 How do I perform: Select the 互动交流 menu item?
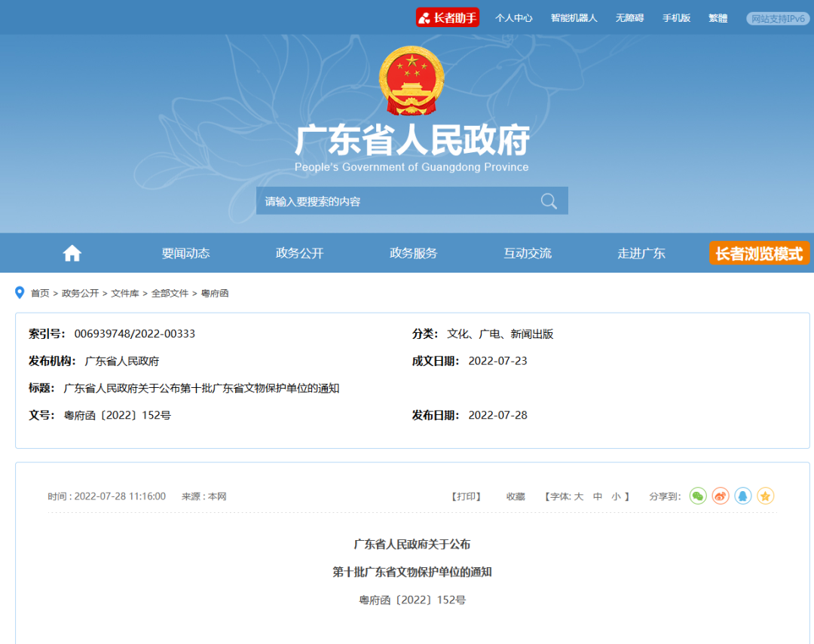click(x=528, y=253)
